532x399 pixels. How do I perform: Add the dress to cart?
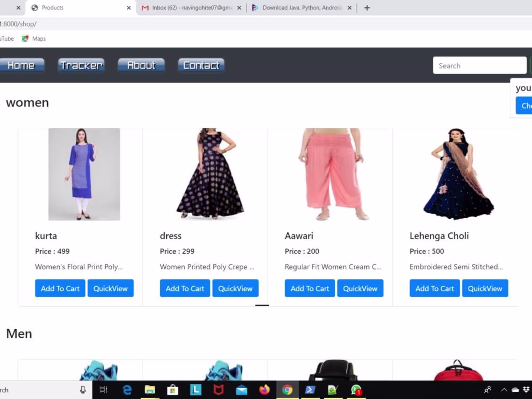click(x=185, y=288)
